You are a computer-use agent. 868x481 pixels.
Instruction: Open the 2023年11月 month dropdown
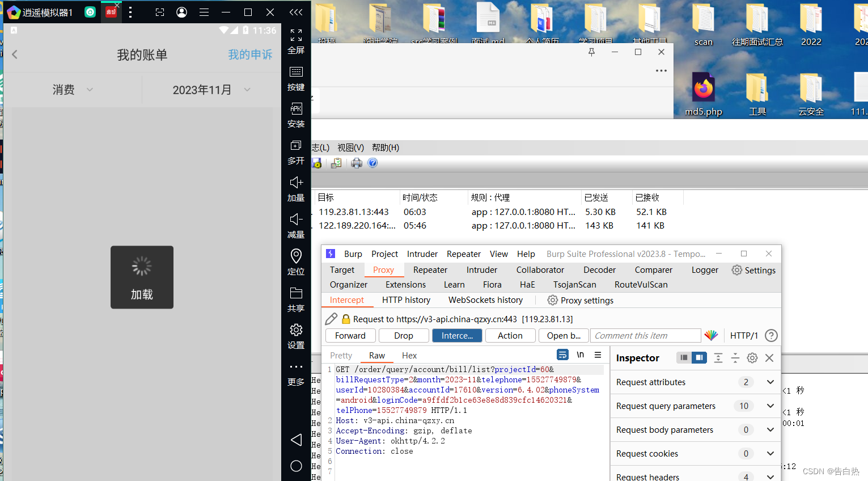tap(211, 90)
